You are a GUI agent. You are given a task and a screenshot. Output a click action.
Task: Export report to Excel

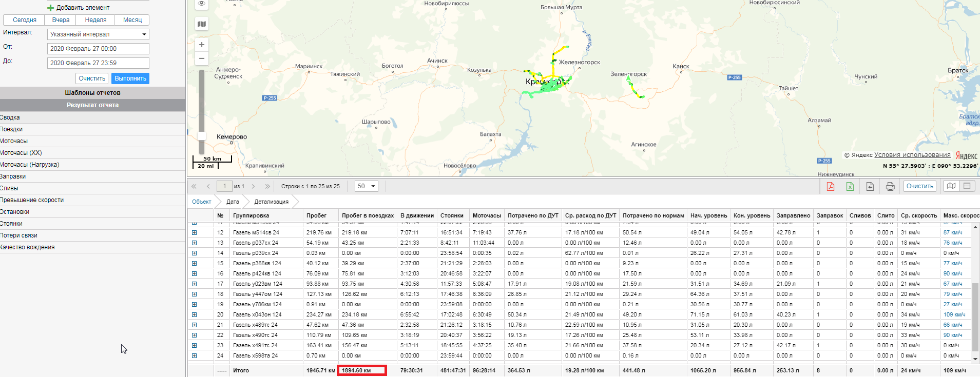[850, 186]
